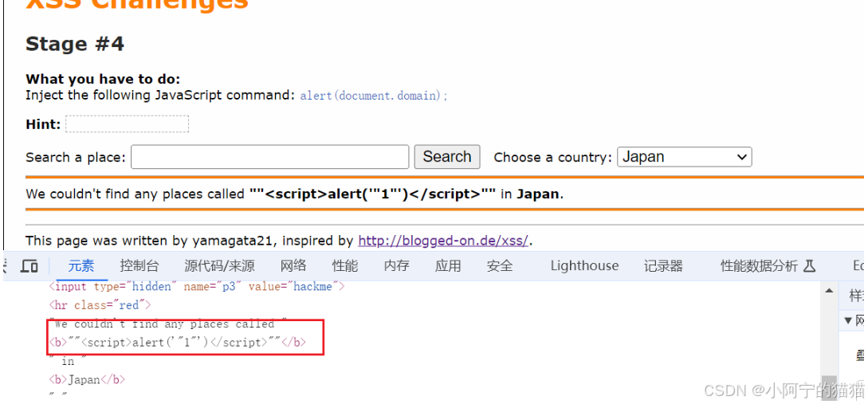The height and width of the screenshot is (404, 868).
Task: Switch to the 控制台 (Console) tab
Action: point(139,266)
